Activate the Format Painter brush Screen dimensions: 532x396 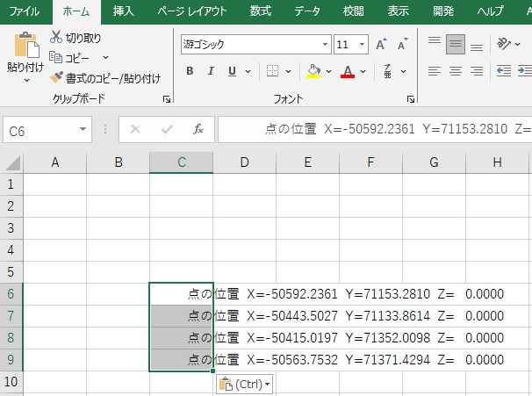56,77
